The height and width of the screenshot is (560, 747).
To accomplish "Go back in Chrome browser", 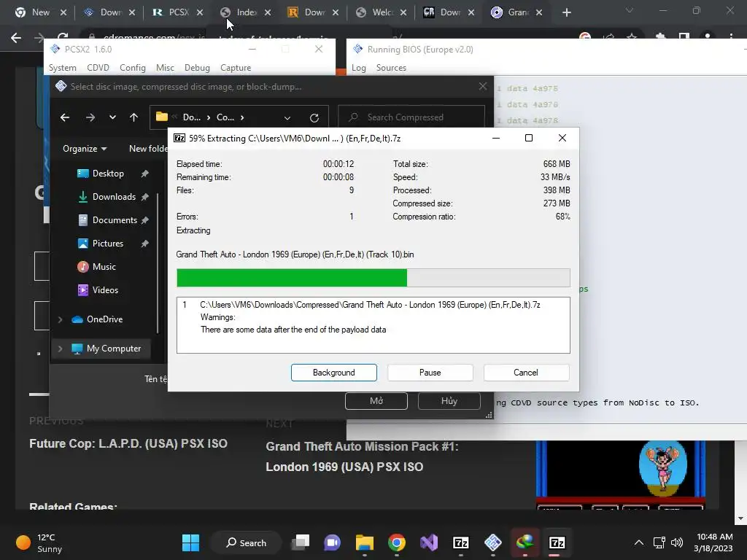I will click(16, 38).
